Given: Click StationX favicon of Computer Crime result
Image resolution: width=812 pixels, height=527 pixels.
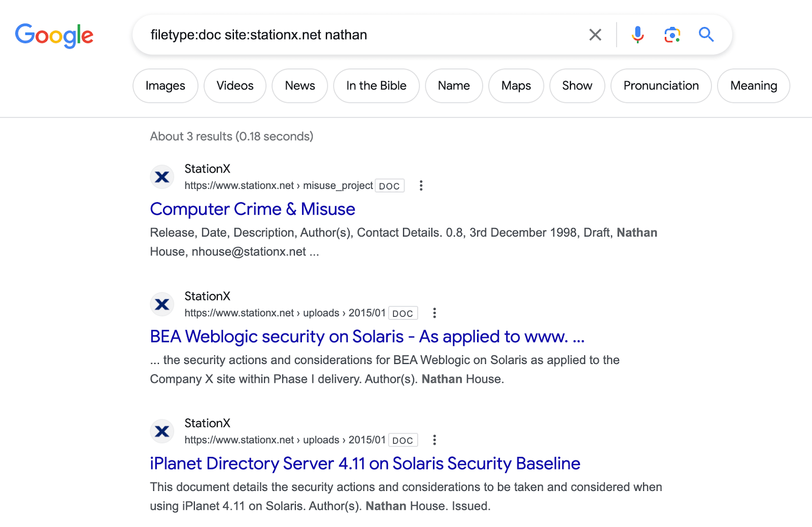Looking at the screenshot, I should click(x=162, y=177).
